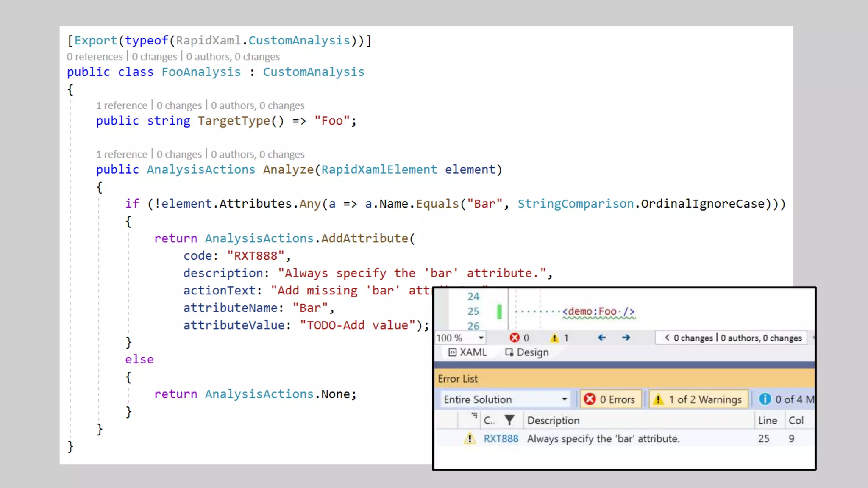Screen dimensions: 868x488
Task: Click the filter funnel icon in Code column
Action: pyautogui.click(x=509, y=420)
